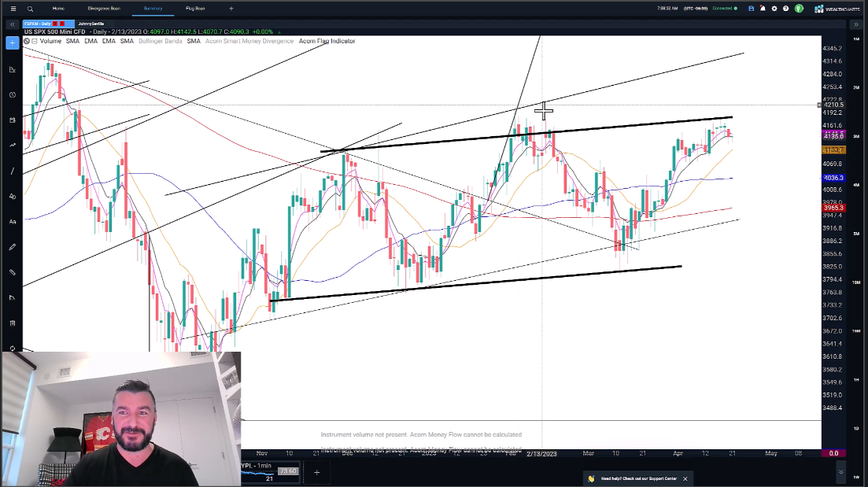Open notifications bell
The height and width of the screenshot is (487, 868).
[763, 9]
